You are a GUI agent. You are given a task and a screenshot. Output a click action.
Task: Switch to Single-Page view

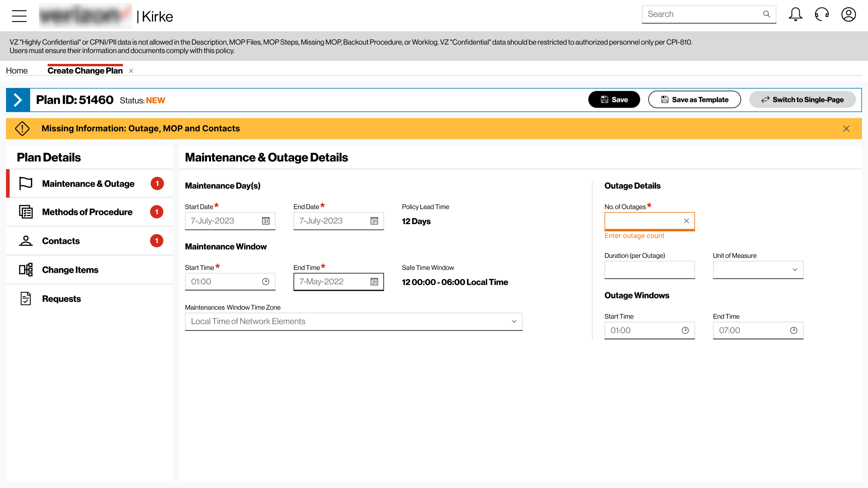802,100
